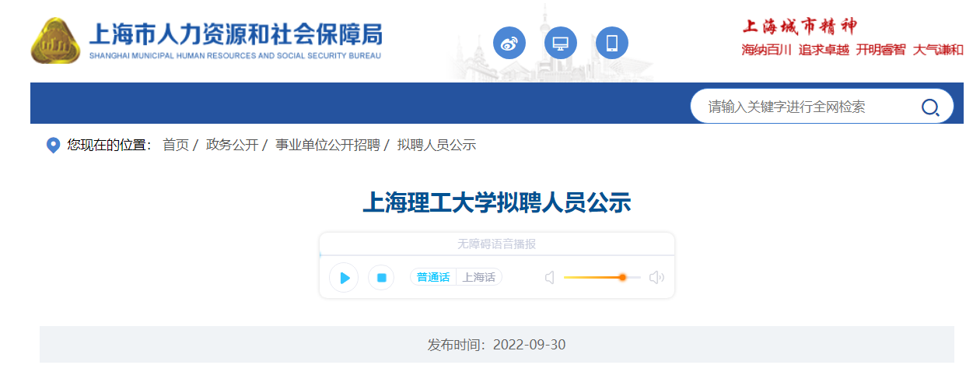Click the location pin icon
Viewport: 980px width, 372px height.
click(x=53, y=146)
